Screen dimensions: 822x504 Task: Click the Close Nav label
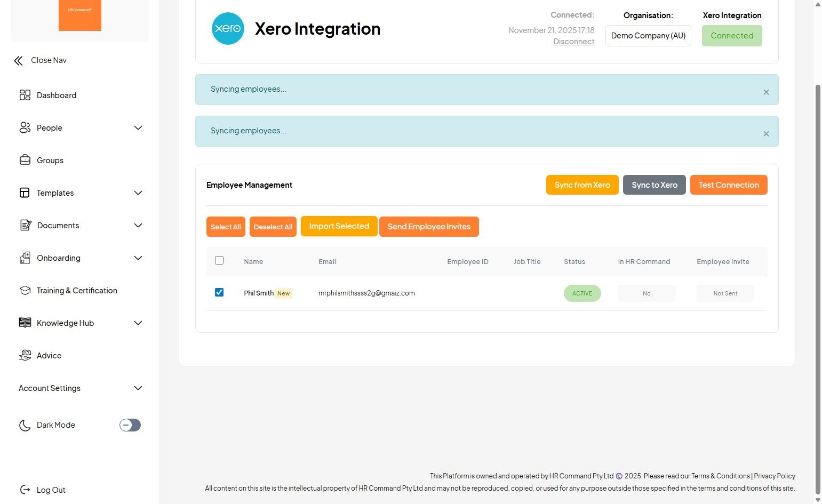49,60
